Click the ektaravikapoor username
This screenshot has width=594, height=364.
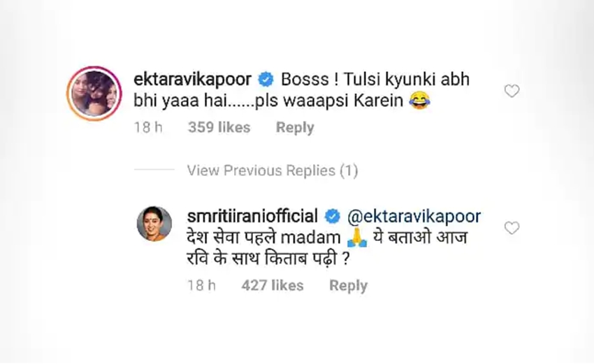[x=192, y=80]
